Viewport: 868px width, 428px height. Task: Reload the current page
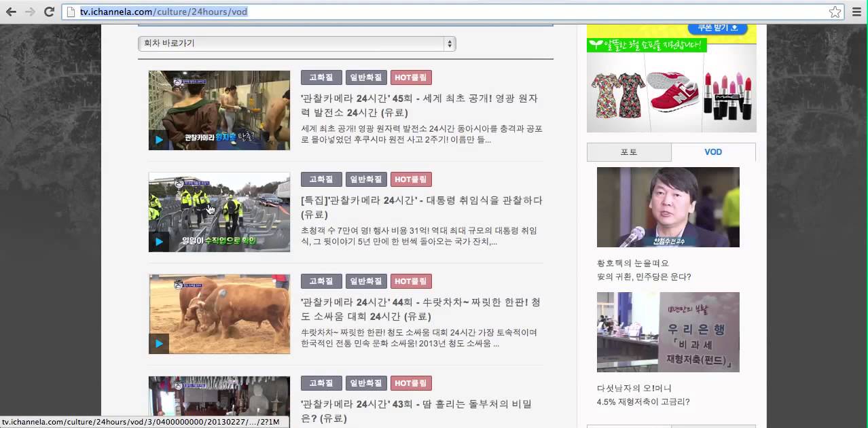coord(49,12)
